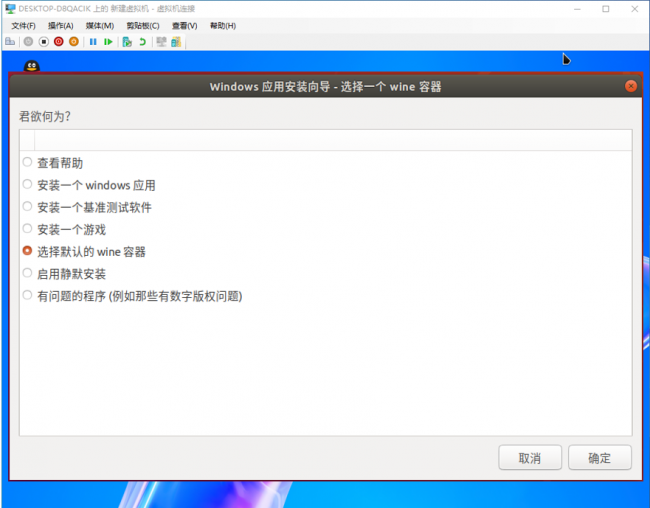
Task: Click the VM connection window title icon
Action: 10,8
